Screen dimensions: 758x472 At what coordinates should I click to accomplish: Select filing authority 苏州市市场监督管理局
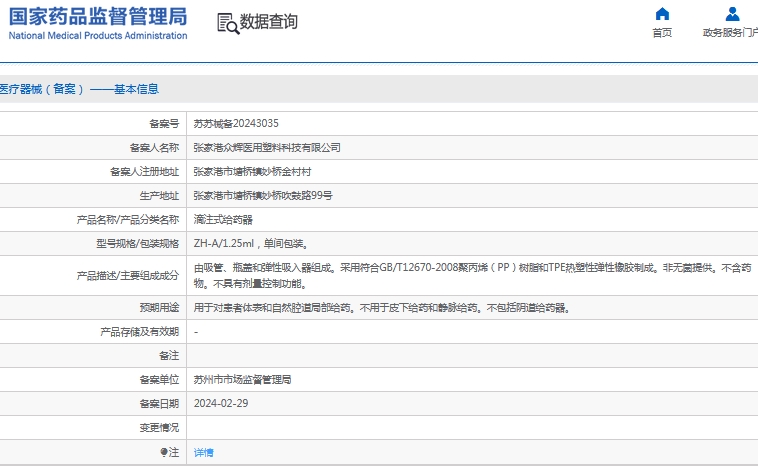(243, 380)
